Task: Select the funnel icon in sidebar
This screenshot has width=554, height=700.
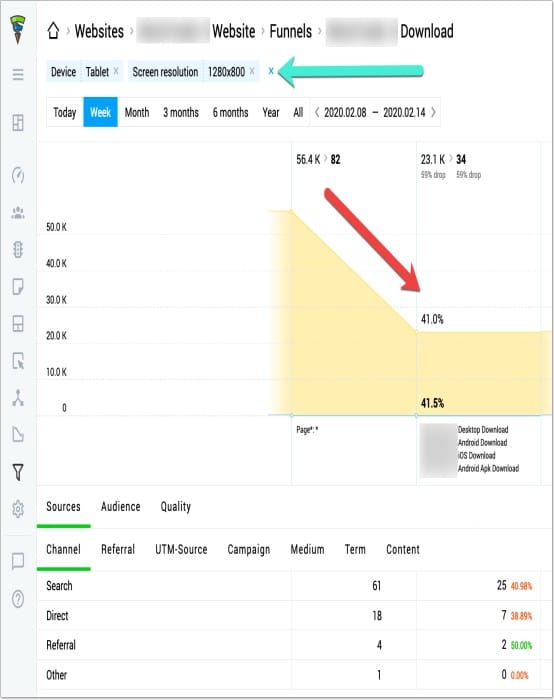Action: coord(18,472)
